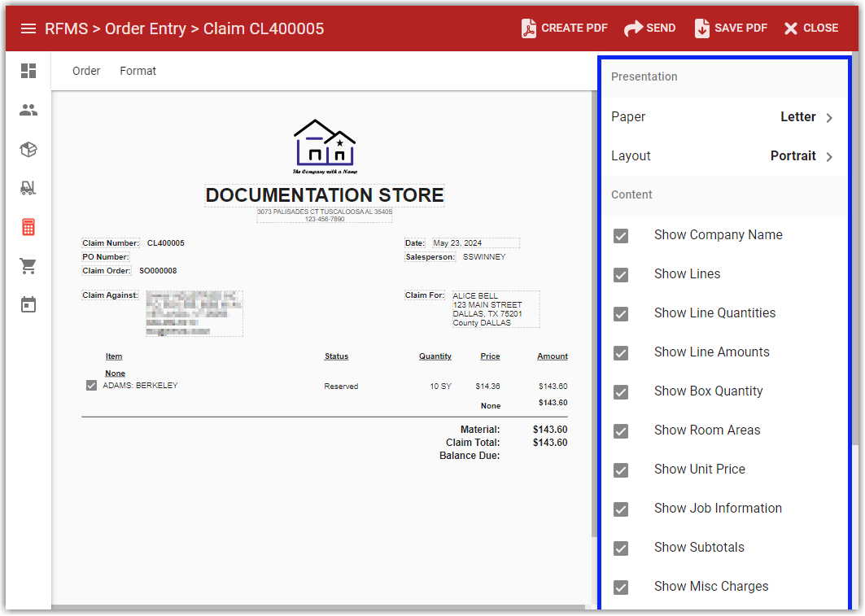
Task: Open the calendar schedule icon
Action: click(x=28, y=305)
